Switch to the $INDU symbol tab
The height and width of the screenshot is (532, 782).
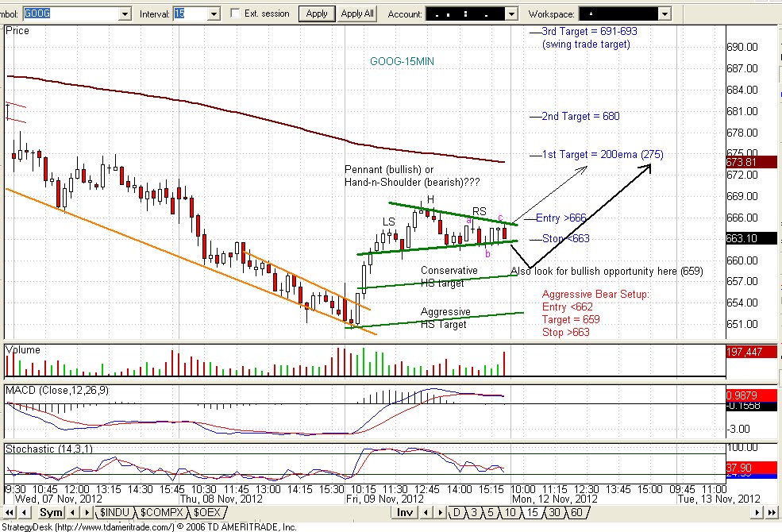(x=114, y=513)
